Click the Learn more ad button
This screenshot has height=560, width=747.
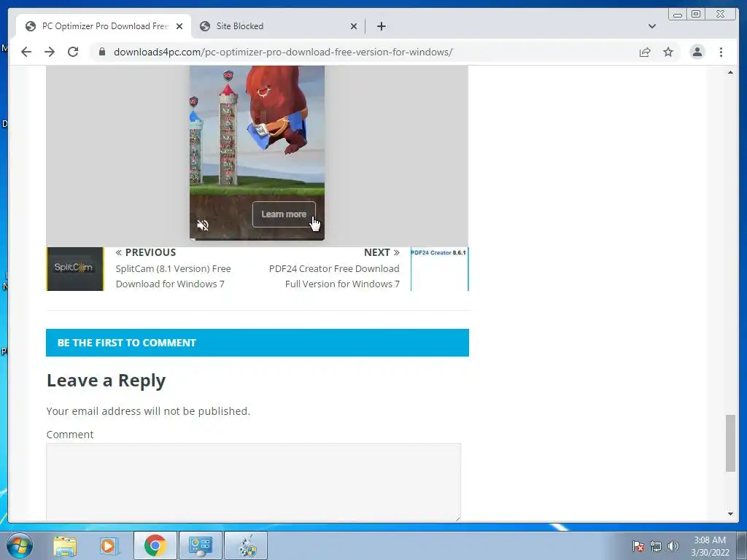(284, 214)
